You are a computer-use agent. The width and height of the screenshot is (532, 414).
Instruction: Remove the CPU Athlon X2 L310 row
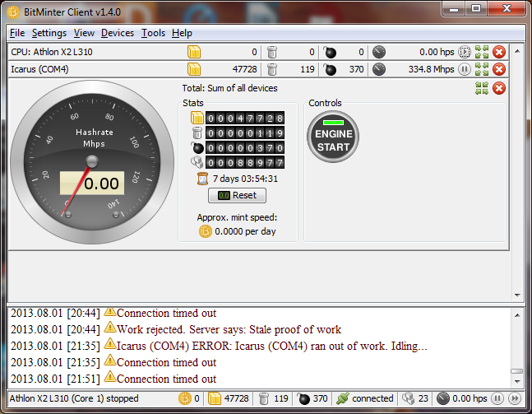point(499,52)
